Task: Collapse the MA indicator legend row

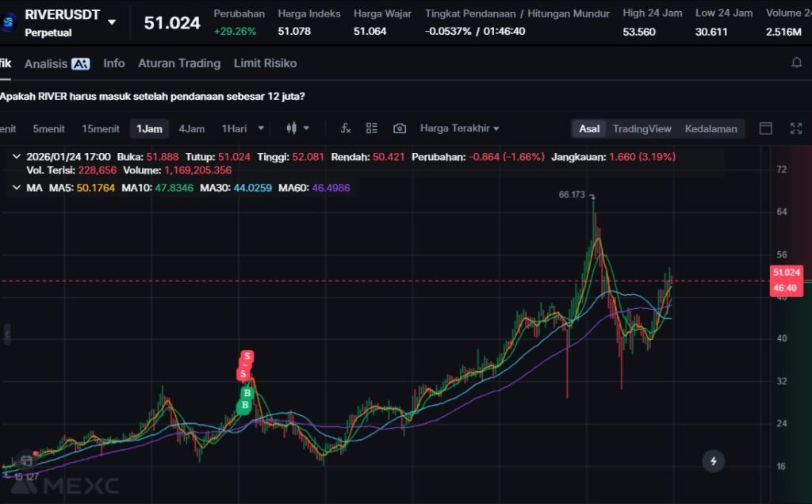Action: tap(17, 188)
